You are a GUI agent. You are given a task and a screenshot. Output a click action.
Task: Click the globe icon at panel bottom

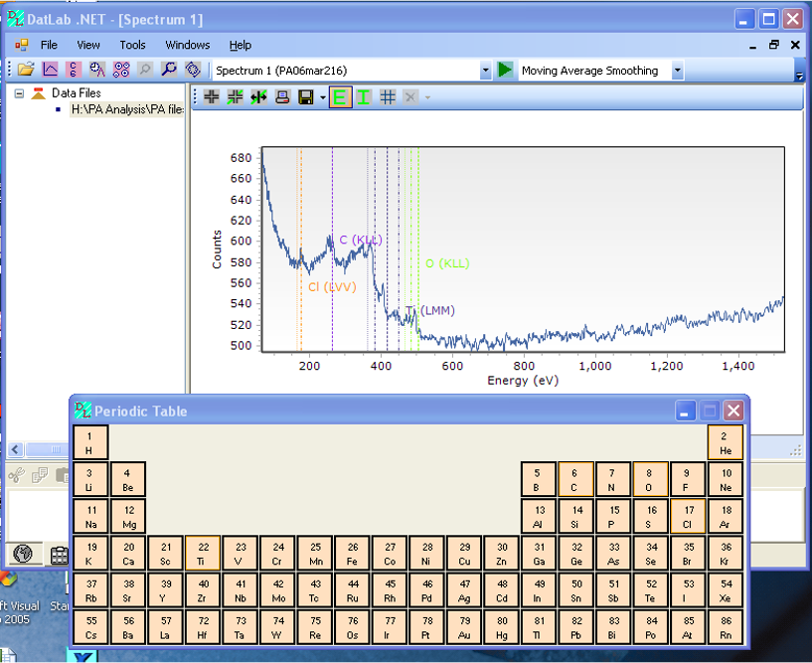[23, 554]
